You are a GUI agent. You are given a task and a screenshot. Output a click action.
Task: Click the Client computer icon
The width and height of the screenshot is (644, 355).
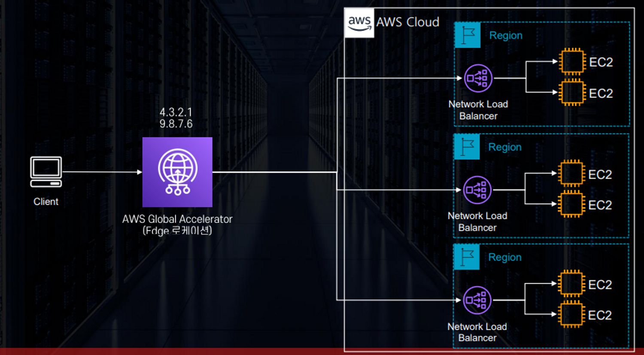pyautogui.click(x=46, y=172)
